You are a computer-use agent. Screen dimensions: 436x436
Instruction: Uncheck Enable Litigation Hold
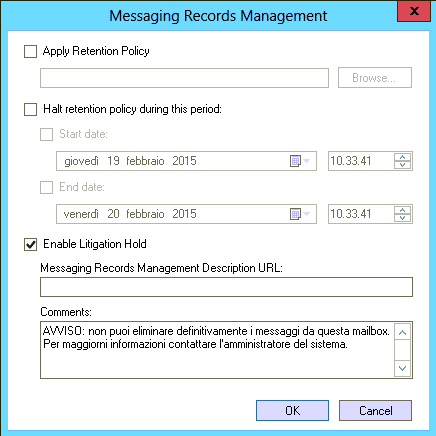pos(30,244)
